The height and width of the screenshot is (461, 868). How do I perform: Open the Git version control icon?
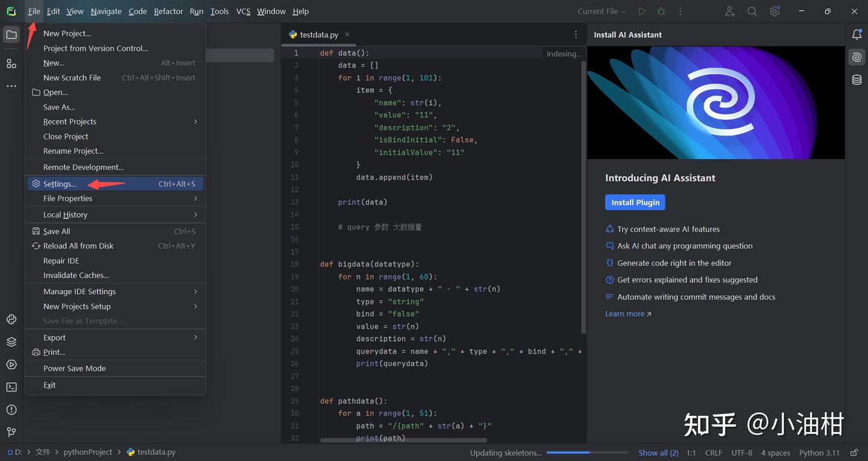[x=11, y=432]
